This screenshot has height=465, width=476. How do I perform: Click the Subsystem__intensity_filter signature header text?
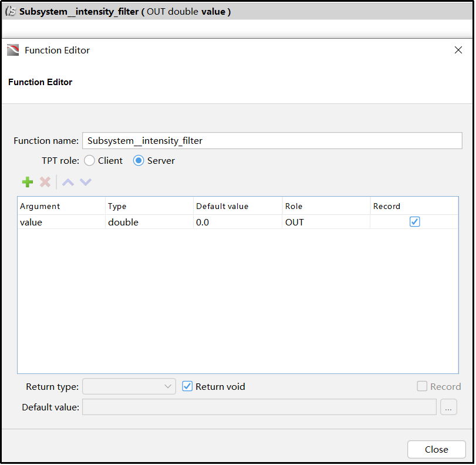[x=125, y=12]
